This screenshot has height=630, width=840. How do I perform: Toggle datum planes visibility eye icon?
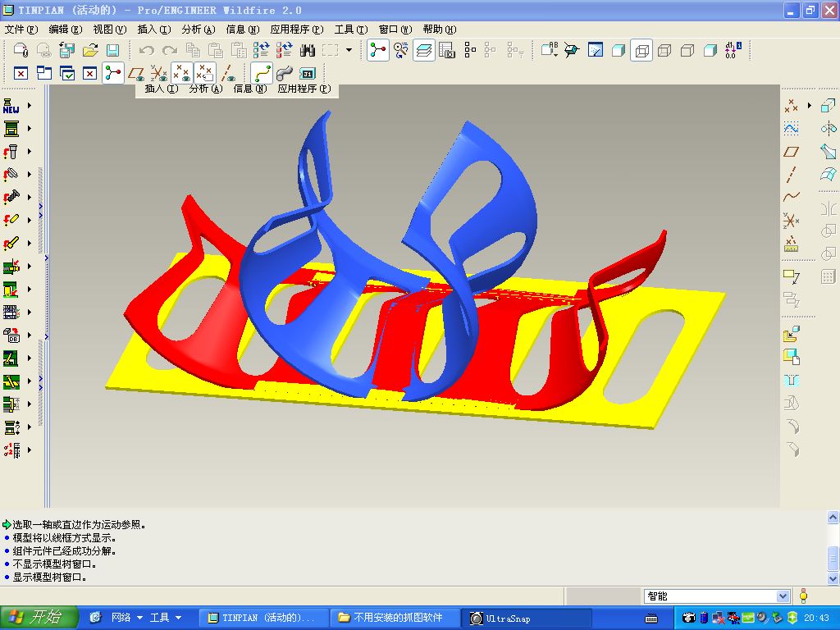tap(136, 73)
